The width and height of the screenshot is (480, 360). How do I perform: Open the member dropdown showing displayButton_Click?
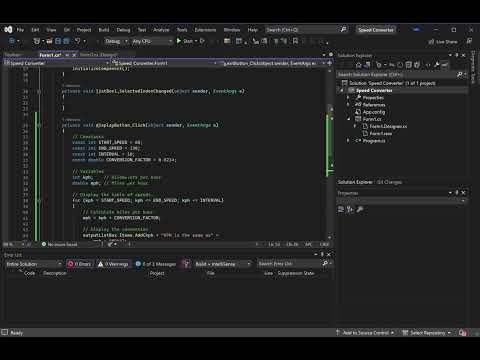(x=273, y=63)
